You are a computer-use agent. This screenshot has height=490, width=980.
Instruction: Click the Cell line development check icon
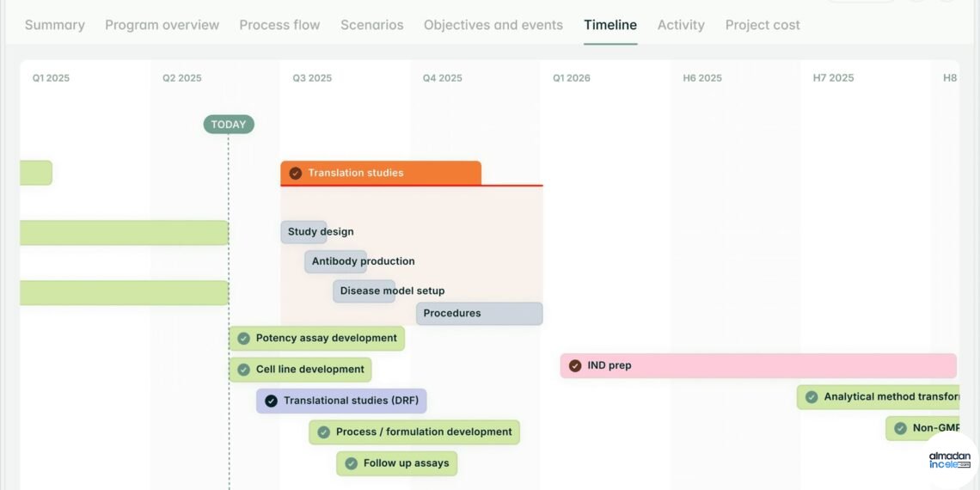[244, 370]
